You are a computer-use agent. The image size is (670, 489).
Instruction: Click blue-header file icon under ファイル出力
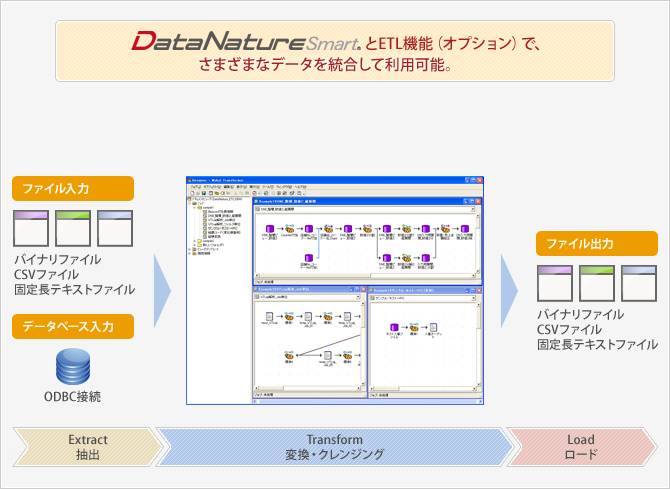pos(639,283)
